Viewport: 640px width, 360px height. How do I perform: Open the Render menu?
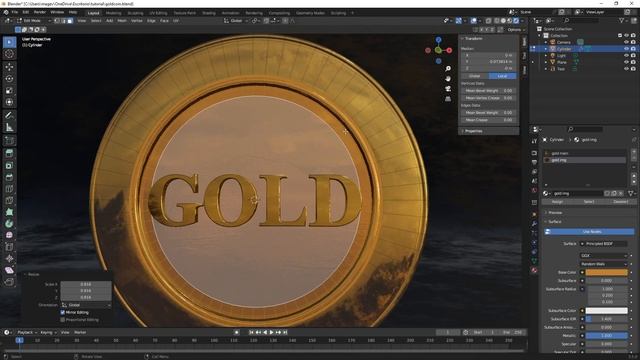click(40, 12)
